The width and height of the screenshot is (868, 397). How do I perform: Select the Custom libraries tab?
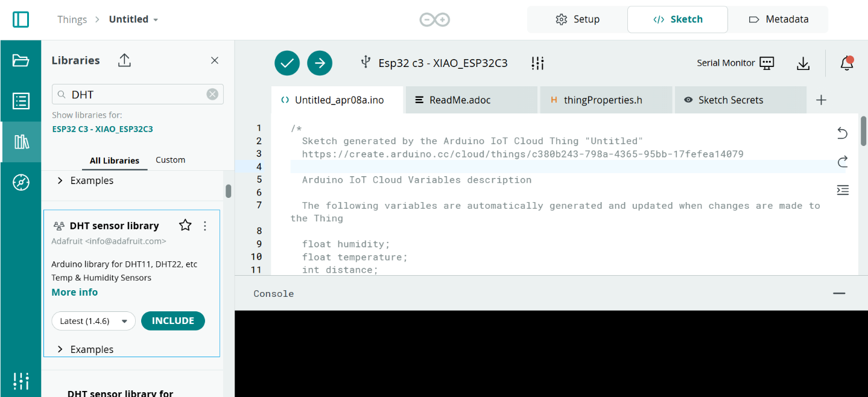[x=171, y=160]
